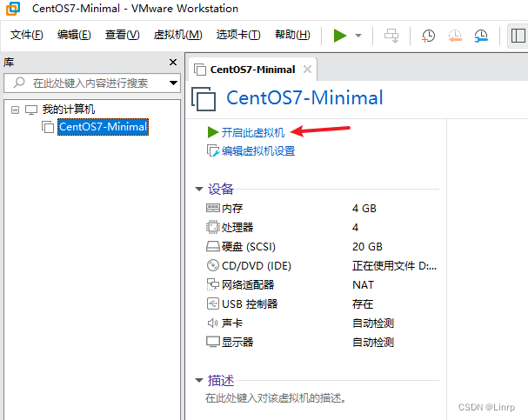The width and height of the screenshot is (528, 420).
Task: Click the 硬盘 (SCSI) disk icon
Action: (x=213, y=246)
